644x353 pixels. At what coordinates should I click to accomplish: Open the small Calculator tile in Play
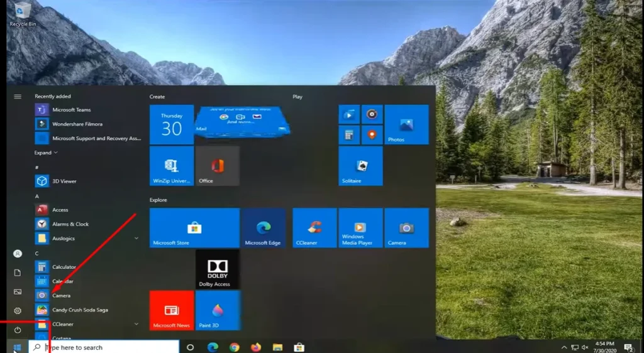click(x=349, y=135)
